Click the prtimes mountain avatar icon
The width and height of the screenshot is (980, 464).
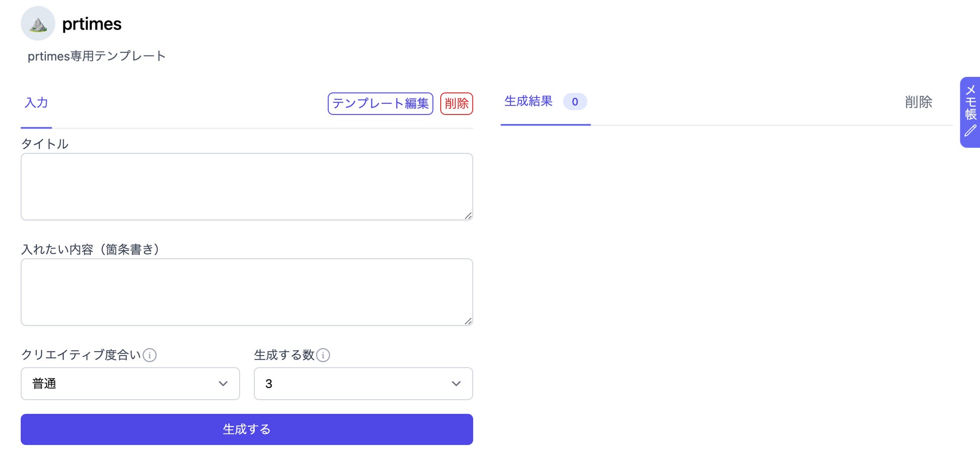[x=38, y=24]
